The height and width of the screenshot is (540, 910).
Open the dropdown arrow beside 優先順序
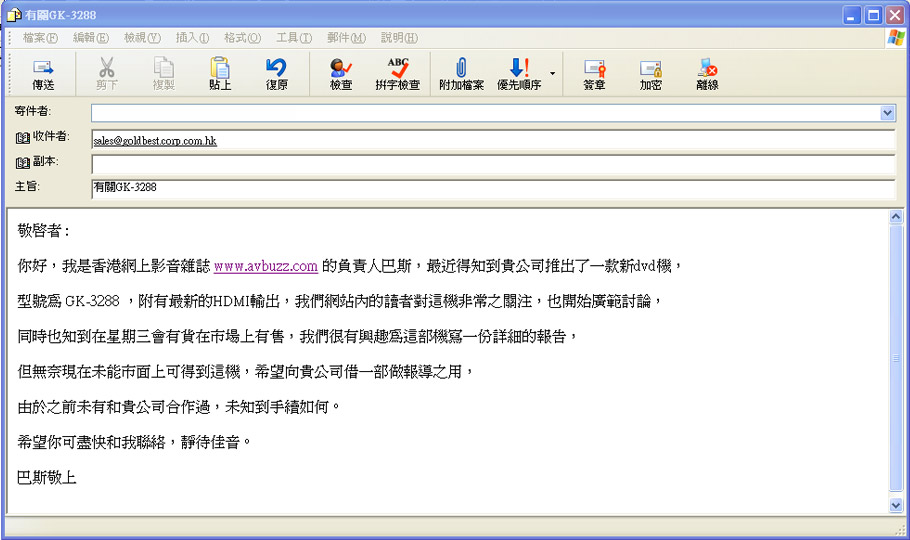click(x=552, y=74)
